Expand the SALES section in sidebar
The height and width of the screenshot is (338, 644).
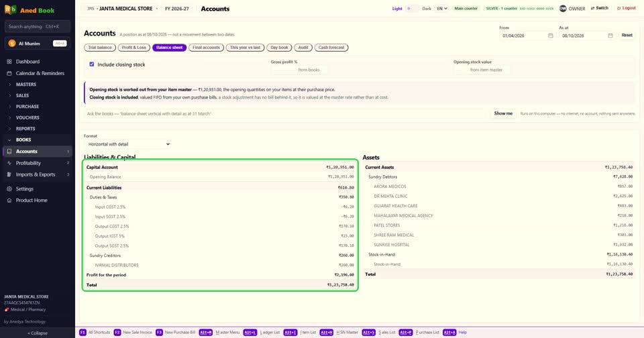pos(37,95)
